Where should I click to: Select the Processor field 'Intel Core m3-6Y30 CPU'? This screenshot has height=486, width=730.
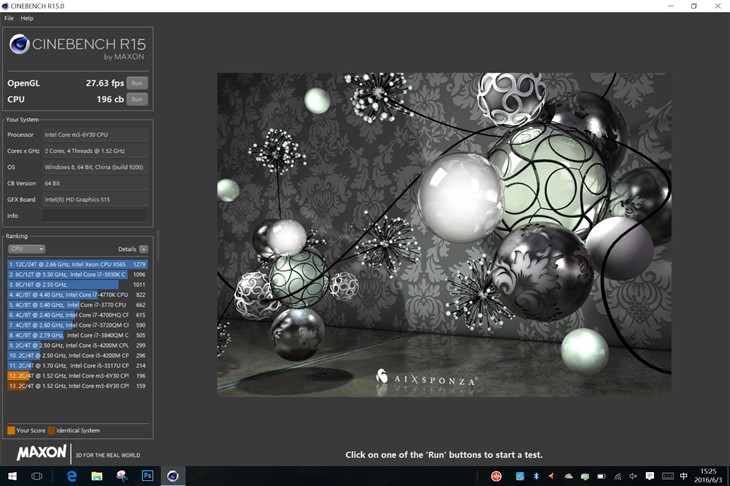pyautogui.click(x=95, y=135)
